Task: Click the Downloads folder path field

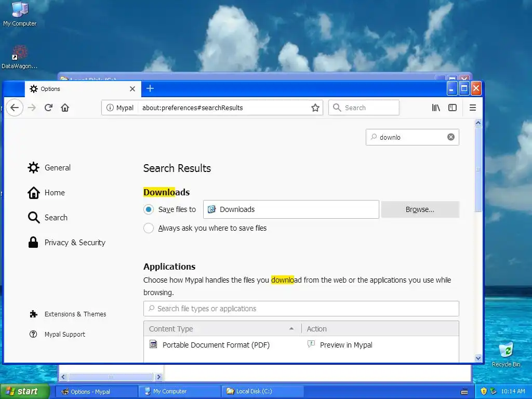Action: (x=291, y=209)
